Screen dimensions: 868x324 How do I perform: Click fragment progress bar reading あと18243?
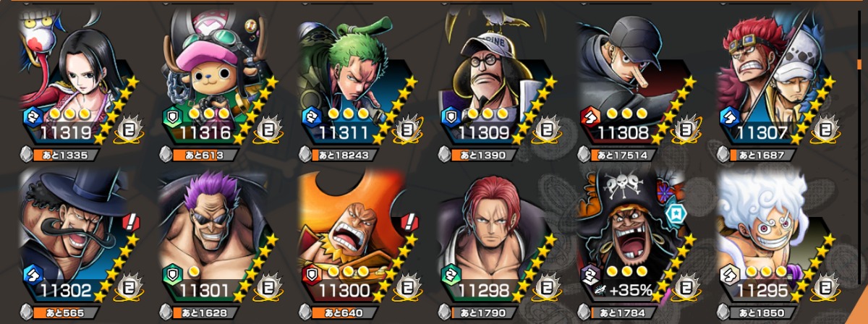tap(341, 155)
